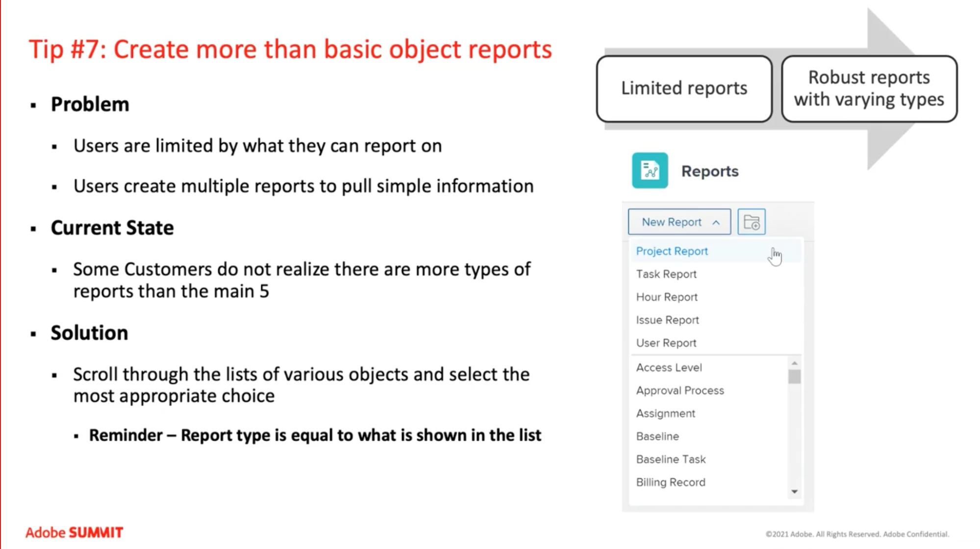Open User Report option

pos(666,343)
